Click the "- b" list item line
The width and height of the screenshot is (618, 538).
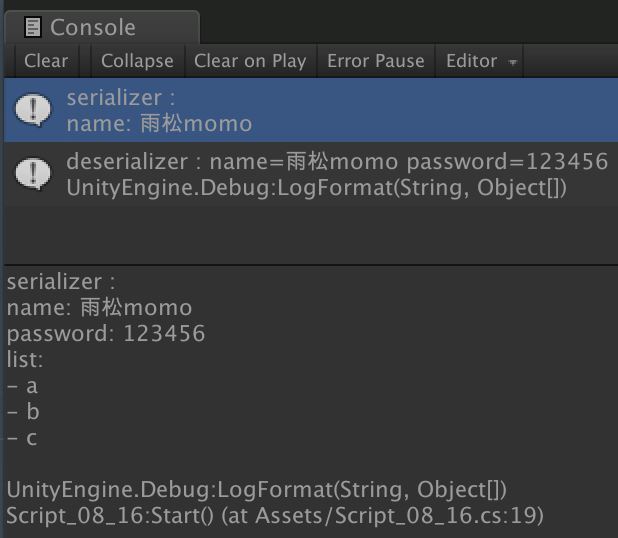[22, 412]
